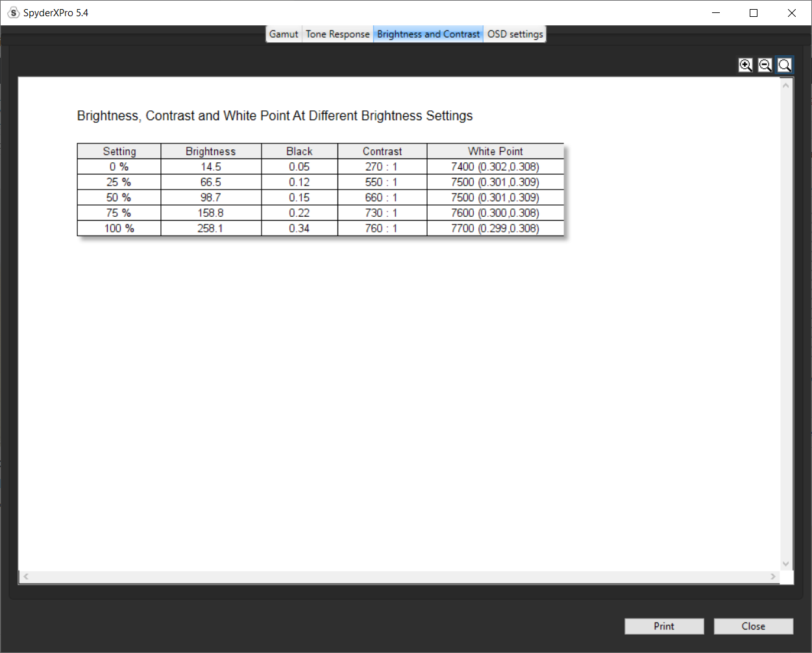Click the vertical scrollbar down arrow
This screenshot has height=653, width=812.
[x=786, y=564]
